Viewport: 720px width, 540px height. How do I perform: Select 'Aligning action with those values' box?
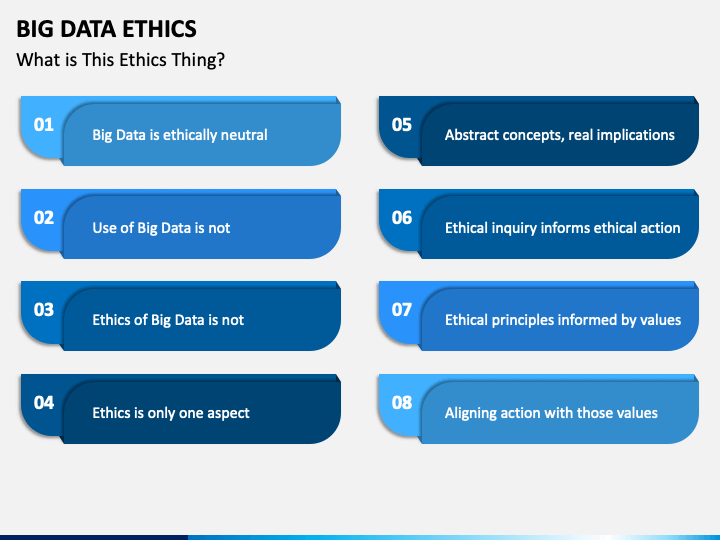(560, 412)
